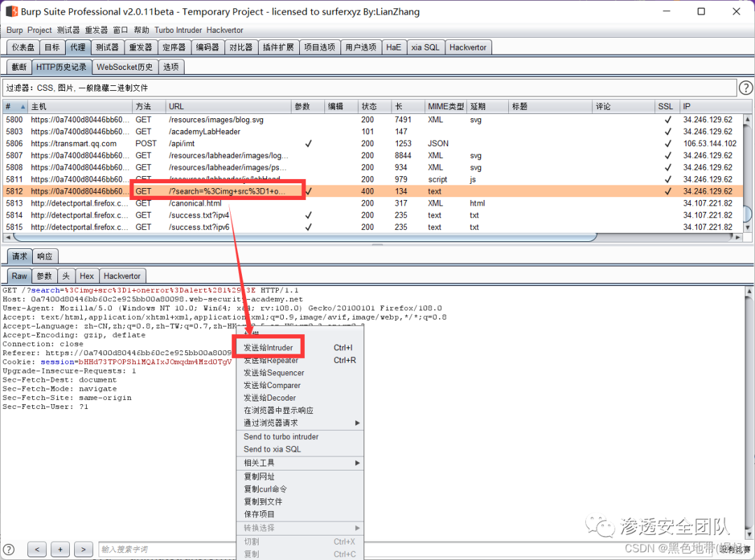Choose 保存项目 from context menu
Image resolution: width=755 pixels, height=560 pixels.
click(x=300, y=514)
